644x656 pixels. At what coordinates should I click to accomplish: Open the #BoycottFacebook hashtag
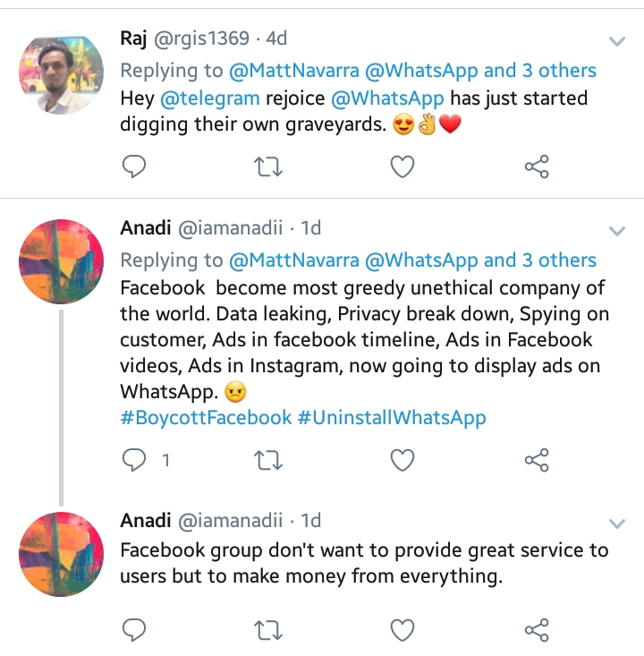(x=206, y=417)
